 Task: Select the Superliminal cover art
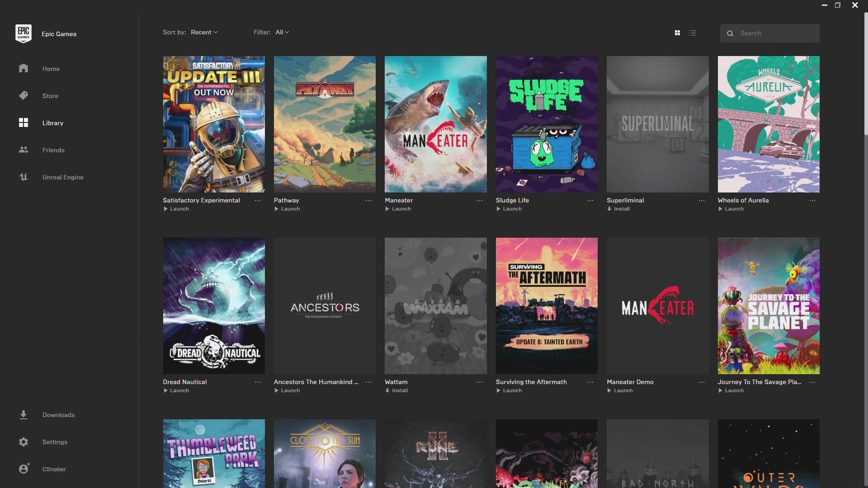tap(658, 124)
